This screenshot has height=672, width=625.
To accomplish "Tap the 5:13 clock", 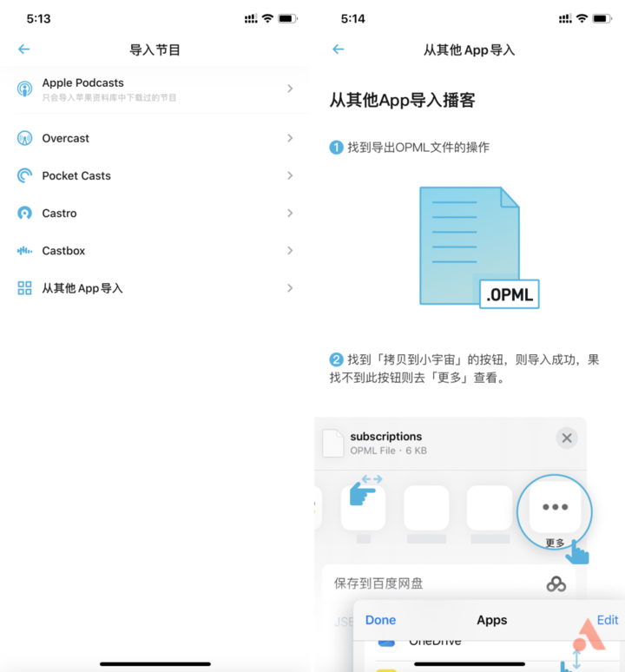I will pyautogui.click(x=38, y=19).
